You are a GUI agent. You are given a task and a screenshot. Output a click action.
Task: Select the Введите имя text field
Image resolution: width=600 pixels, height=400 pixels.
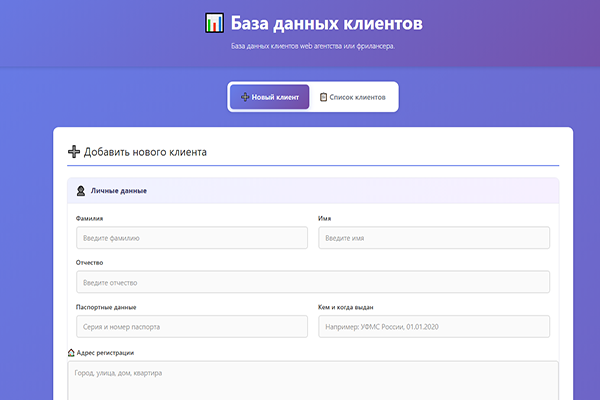(x=434, y=238)
